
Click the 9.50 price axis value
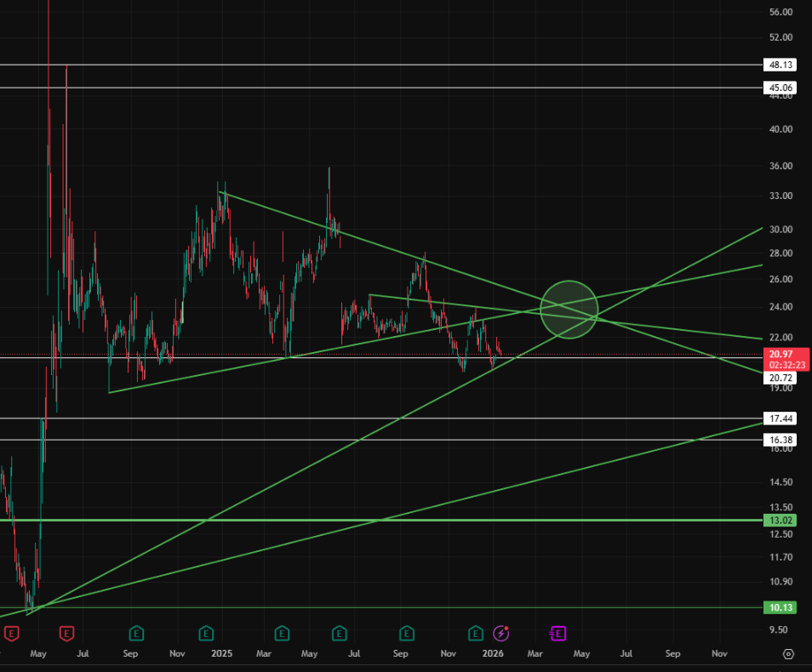point(778,630)
